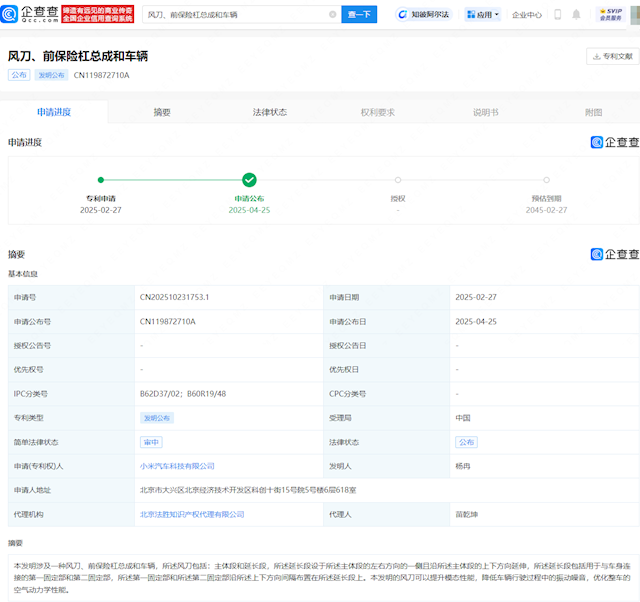This screenshot has height=602, width=640.
Task: Clear the search box with the x icon
Action: click(333, 14)
